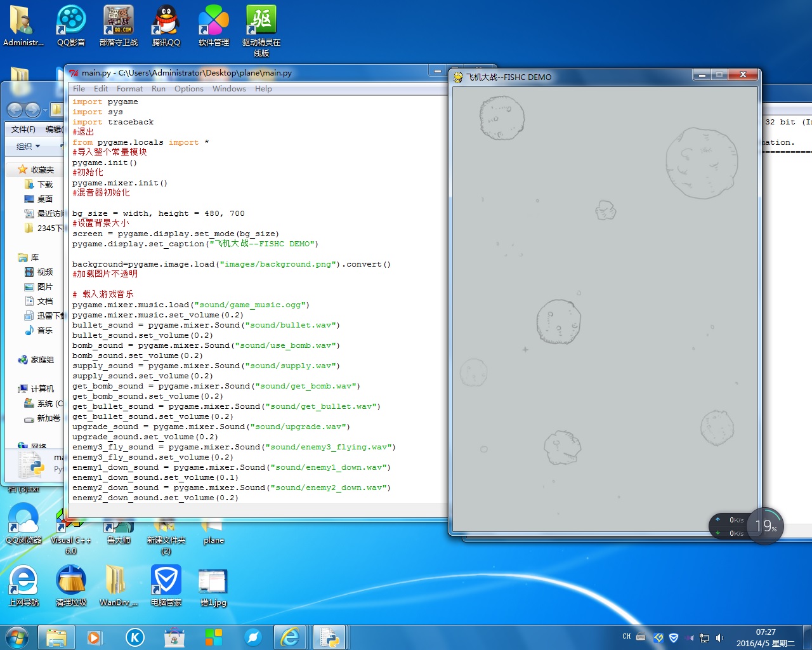812x650 pixels.
Task: Click the Python IDLE taskbar icon
Action: point(330,637)
